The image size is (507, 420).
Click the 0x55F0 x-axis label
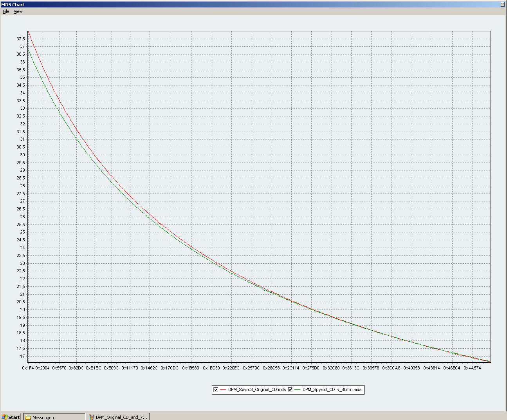tap(59, 368)
